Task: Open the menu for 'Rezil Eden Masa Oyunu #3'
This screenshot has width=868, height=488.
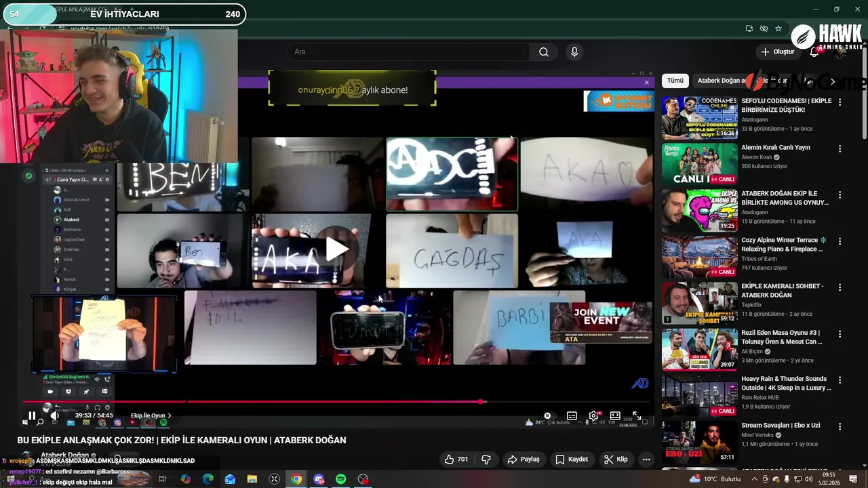Action: point(840,334)
